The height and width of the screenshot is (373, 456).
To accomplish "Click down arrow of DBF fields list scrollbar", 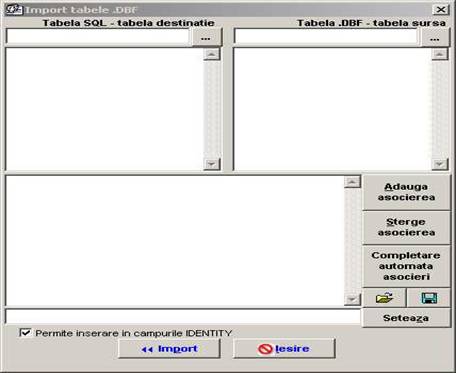I will pos(440,164).
